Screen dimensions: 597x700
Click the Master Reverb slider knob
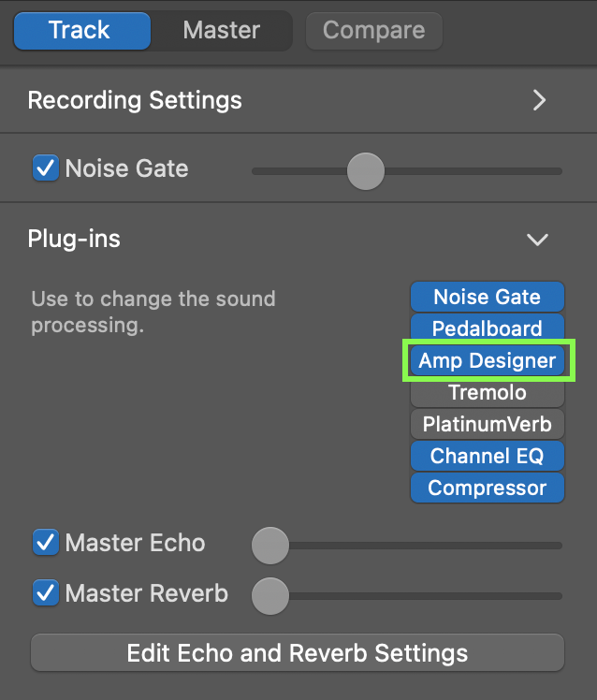point(270,596)
